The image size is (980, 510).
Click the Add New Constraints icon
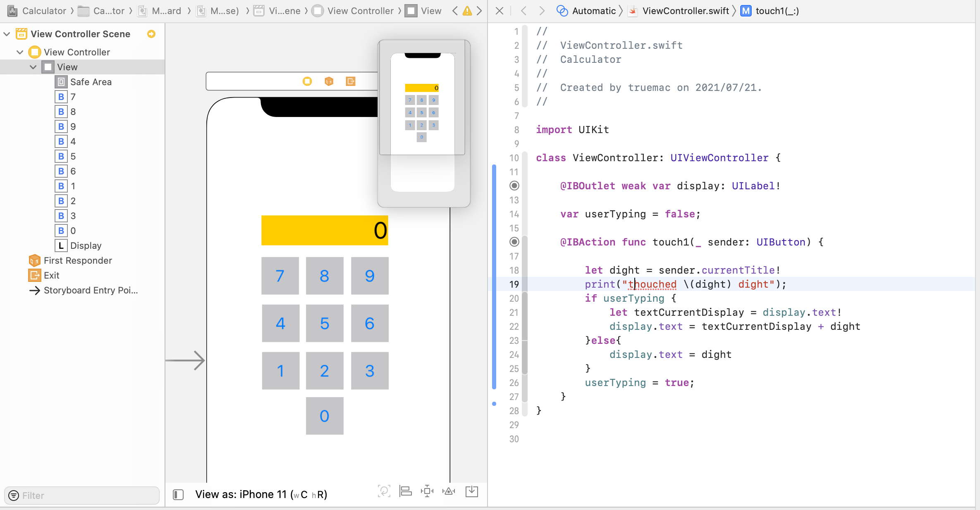pyautogui.click(x=427, y=491)
